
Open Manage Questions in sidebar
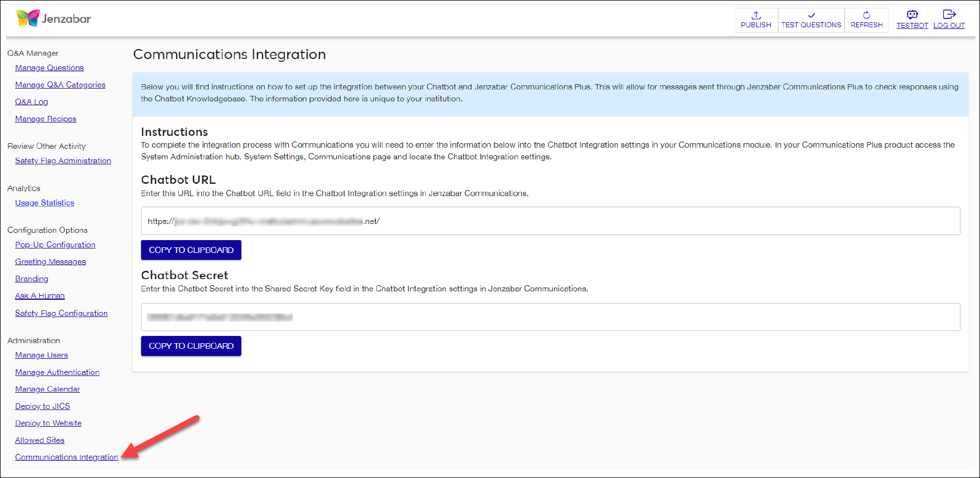(50, 68)
